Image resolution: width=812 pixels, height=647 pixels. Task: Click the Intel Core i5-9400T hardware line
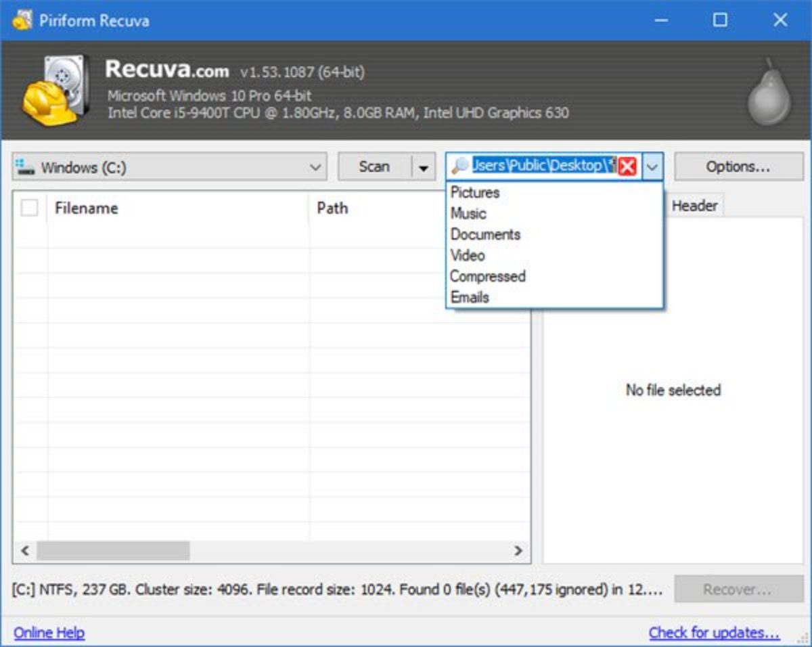click(x=338, y=113)
